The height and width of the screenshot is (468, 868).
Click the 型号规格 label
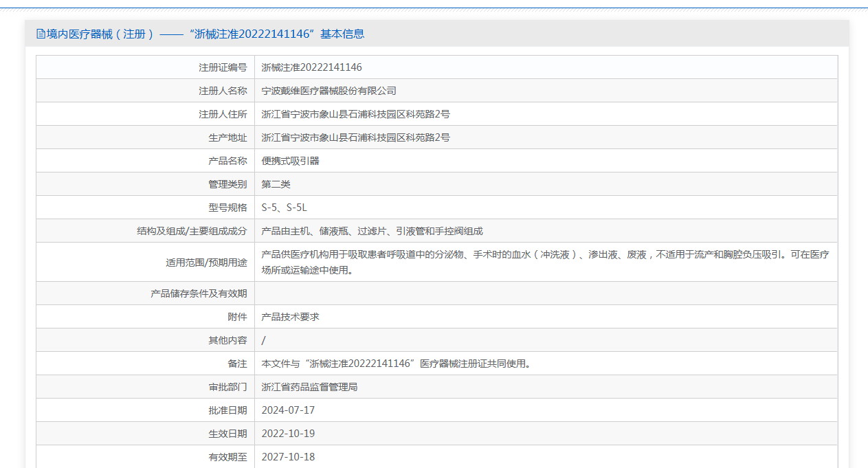tap(227, 208)
